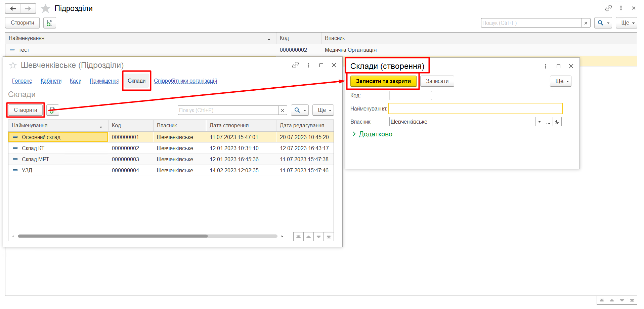Expand the Додатково section
The image size is (644, 309).
[x=372, y=134]
